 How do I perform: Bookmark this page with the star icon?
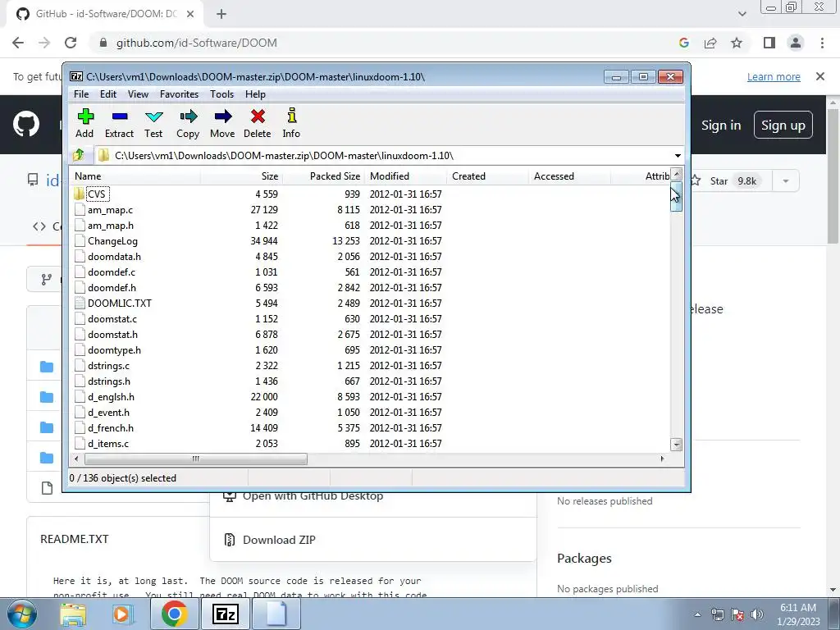pos(737,43)
